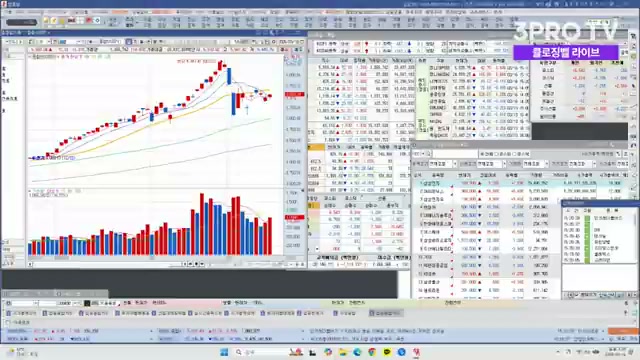640x360 pixels.
Task: Open the Windows Start menu
Action: click(x=224, y=352)
